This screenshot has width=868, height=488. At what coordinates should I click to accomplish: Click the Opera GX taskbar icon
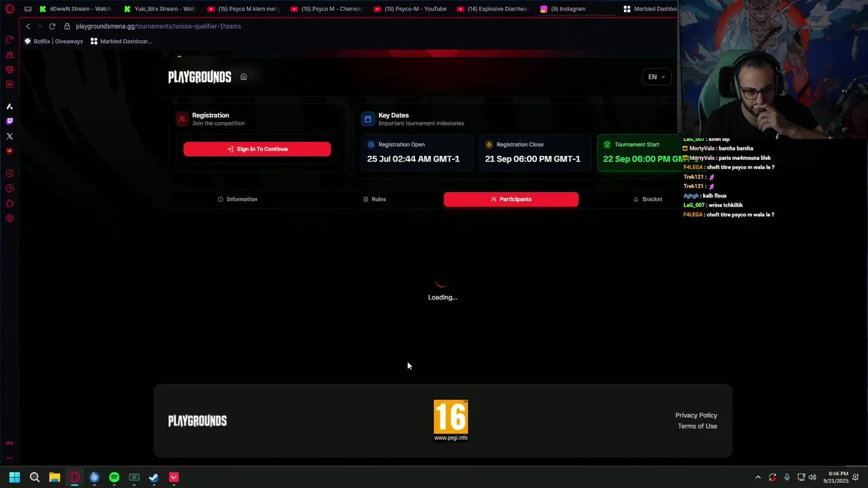coord(75,477)
